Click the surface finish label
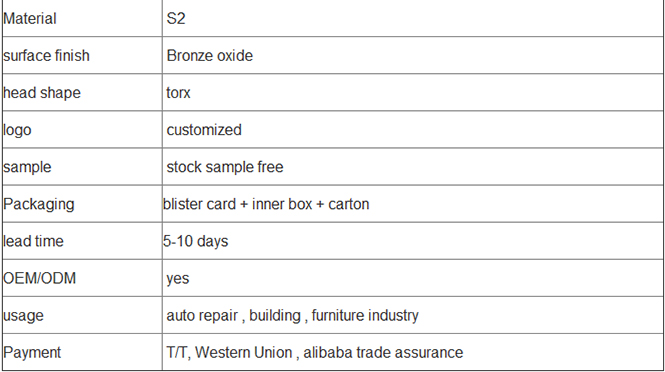 point(46,56)
